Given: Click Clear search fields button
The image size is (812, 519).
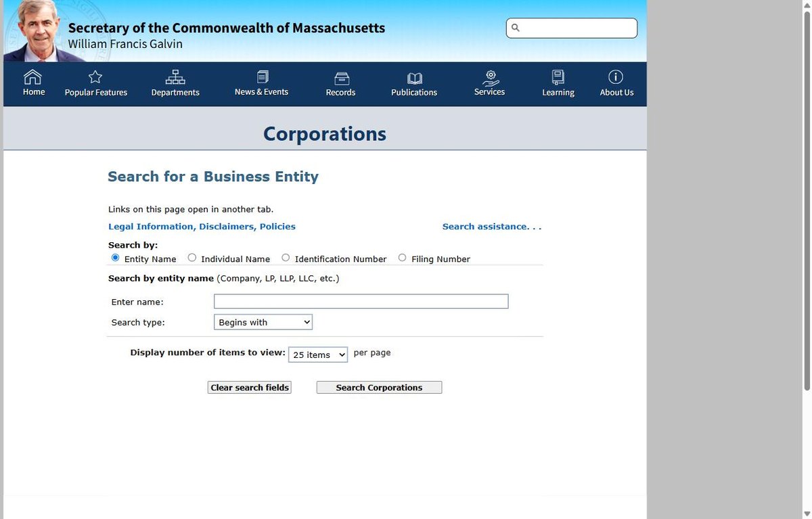Looking at the screenshot, I should [250, 387].
